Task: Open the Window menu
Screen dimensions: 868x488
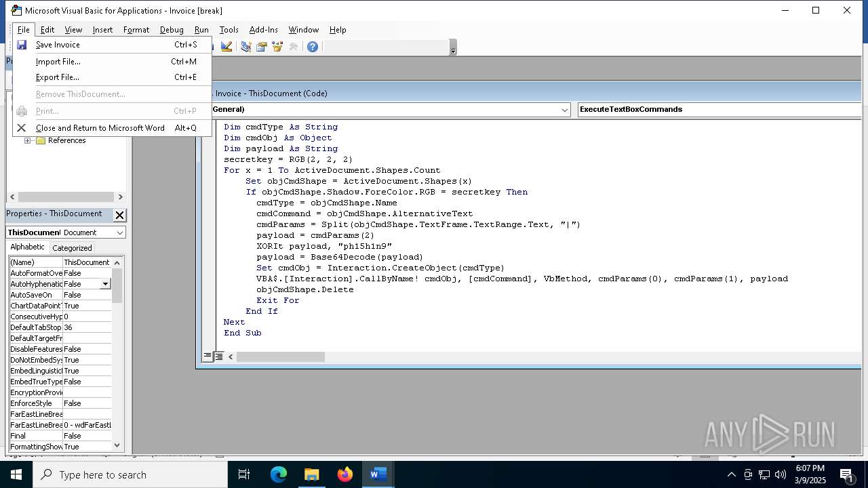Action: click(303, 30)
